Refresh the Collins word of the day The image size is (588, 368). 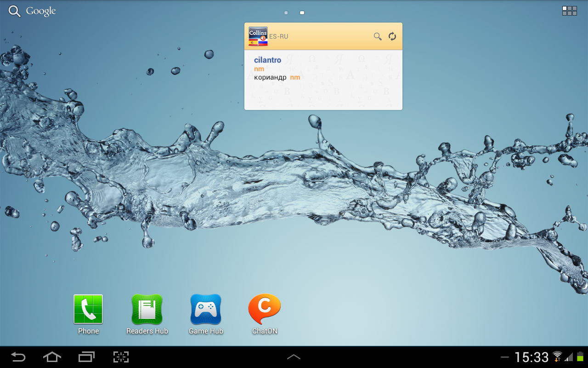coord(392,36)
